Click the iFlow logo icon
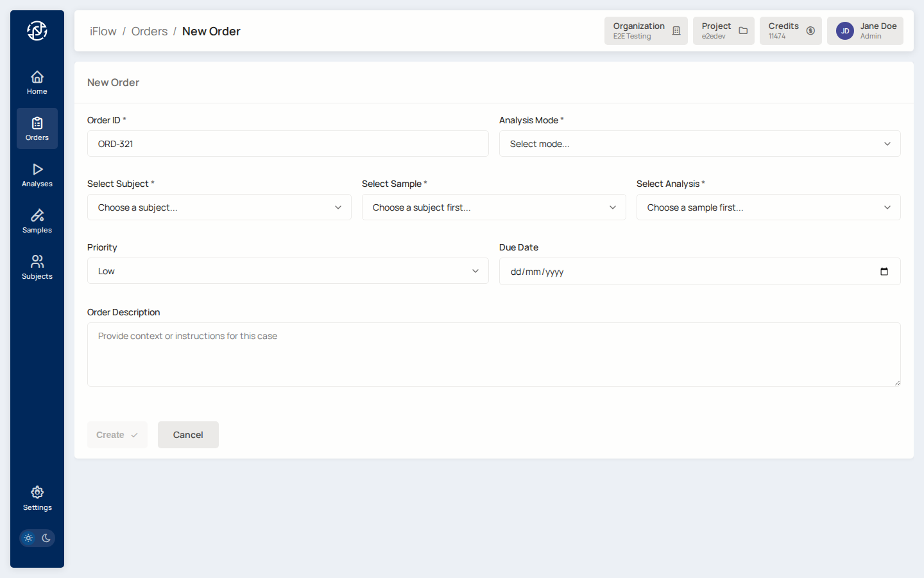Image resolution: width=924 pixels, height=578 pixels. click(37, 30)
